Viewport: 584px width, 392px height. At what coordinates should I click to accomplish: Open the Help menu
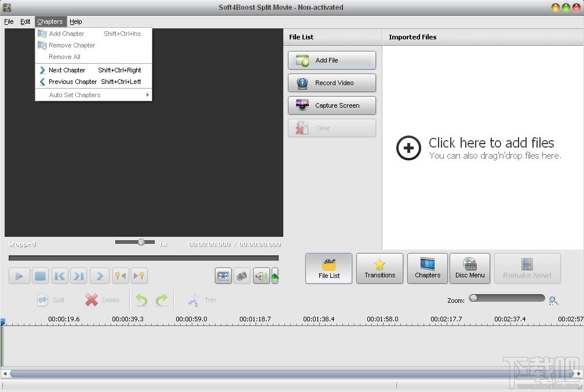point(75,21)
